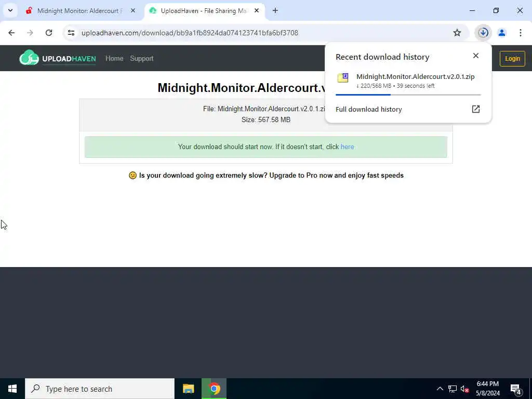Click the UploadHaven logo

58,58
